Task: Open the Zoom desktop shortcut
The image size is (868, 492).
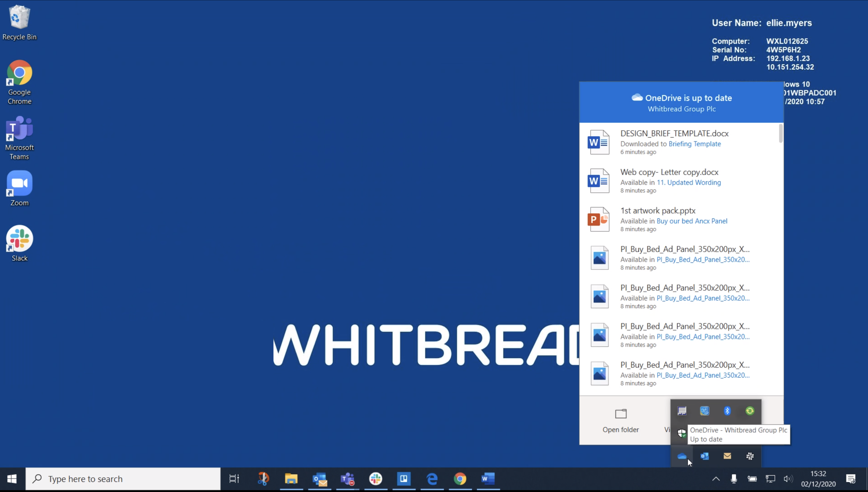Action: click(x=19, y=189)
